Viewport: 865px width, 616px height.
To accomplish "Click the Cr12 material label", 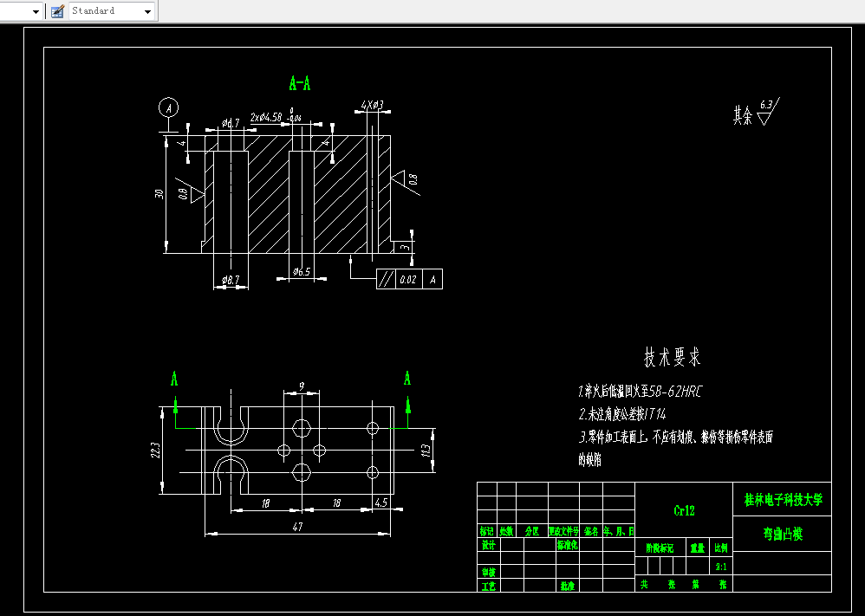I will [x=684, y=510].
